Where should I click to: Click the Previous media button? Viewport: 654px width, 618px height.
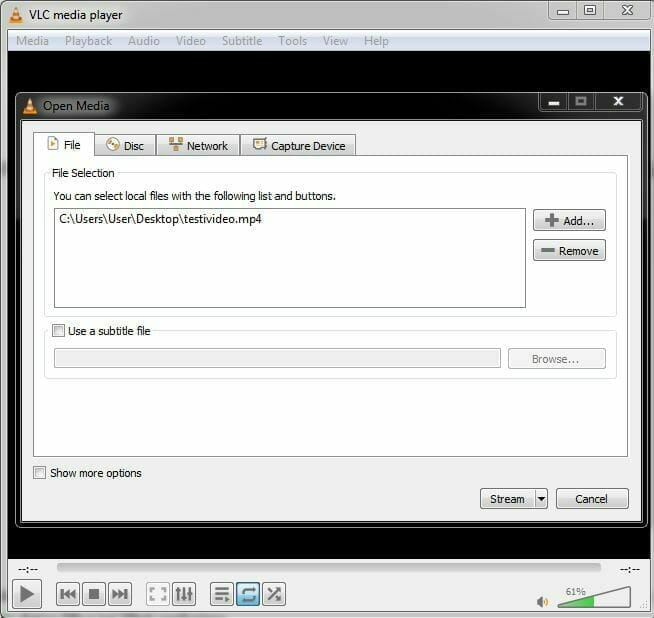(x=68, y=594)
